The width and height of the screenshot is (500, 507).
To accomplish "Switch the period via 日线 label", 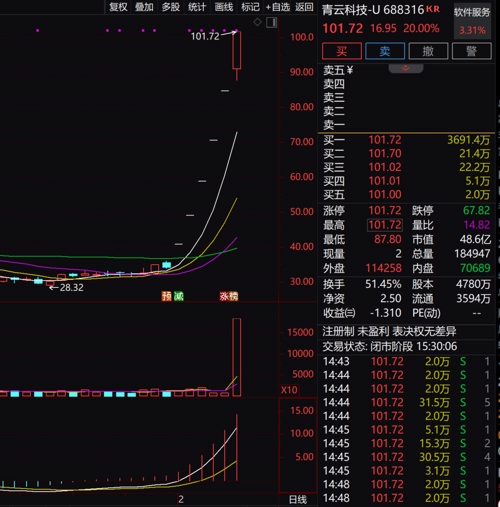I will coord(298,499).
